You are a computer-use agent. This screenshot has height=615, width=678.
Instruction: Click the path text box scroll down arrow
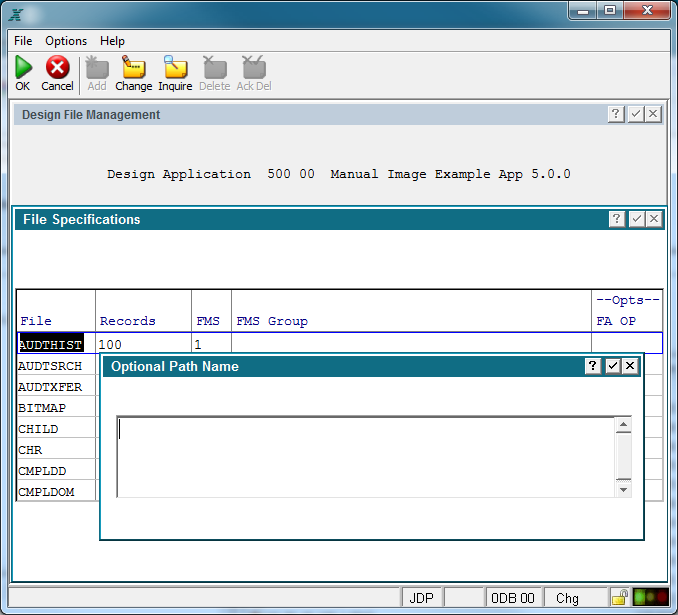(x=624, y=490)
